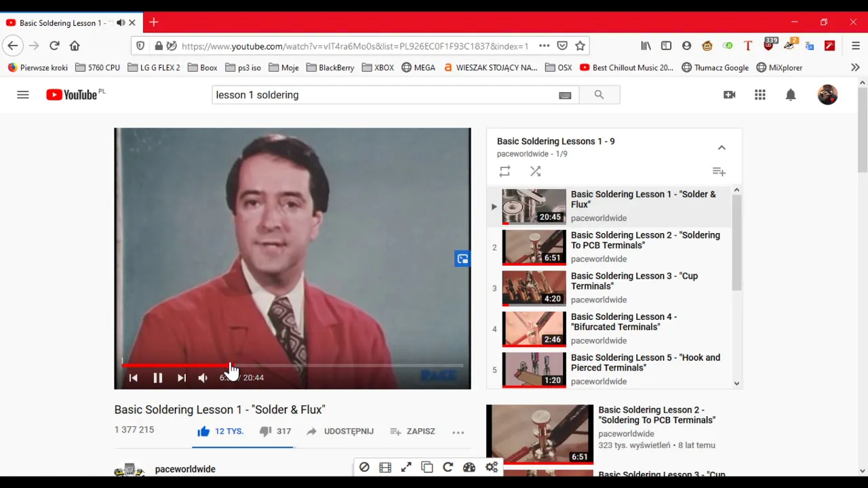Open the create video camera icon
The width and height of the screenshot is (868, 488).
[x=730, y=95]
